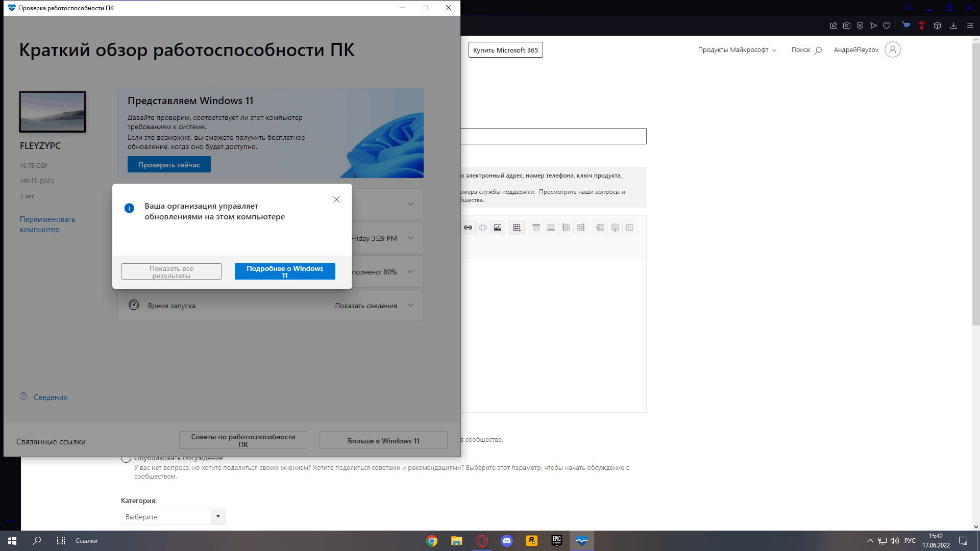
Task: Open taskbar search magnifier
Action: [x=37, y=541]
